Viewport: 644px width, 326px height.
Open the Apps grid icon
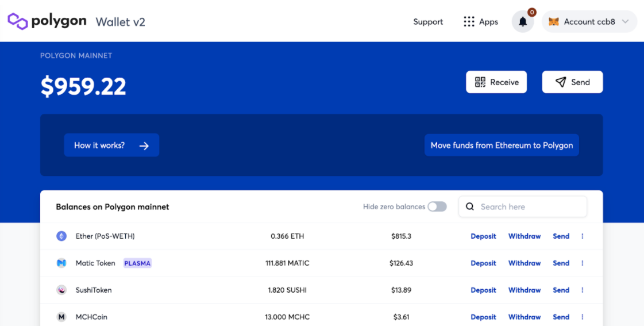click(469, 22)
